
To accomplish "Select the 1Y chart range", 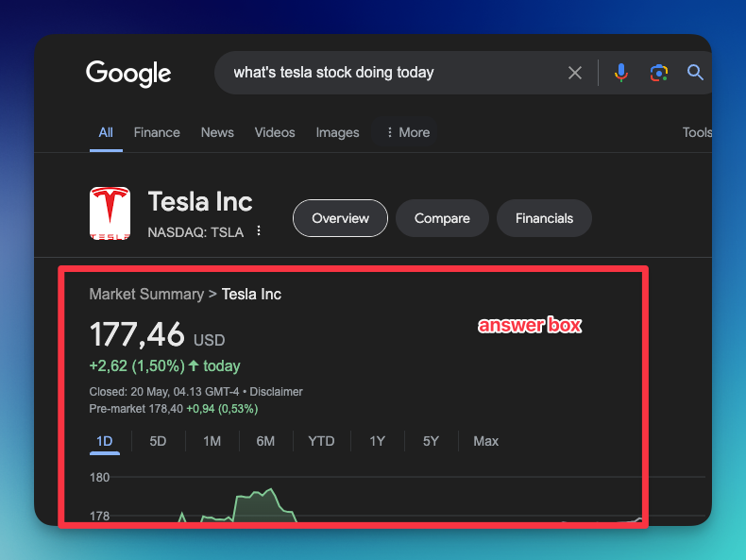I will coord(378,441).
